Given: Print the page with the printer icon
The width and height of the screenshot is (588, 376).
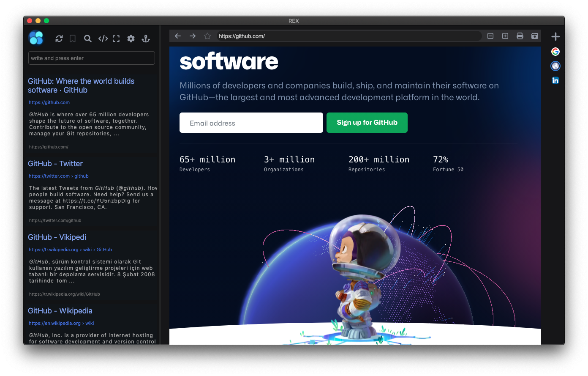Looking at the screenshot, I should point(520,36).
